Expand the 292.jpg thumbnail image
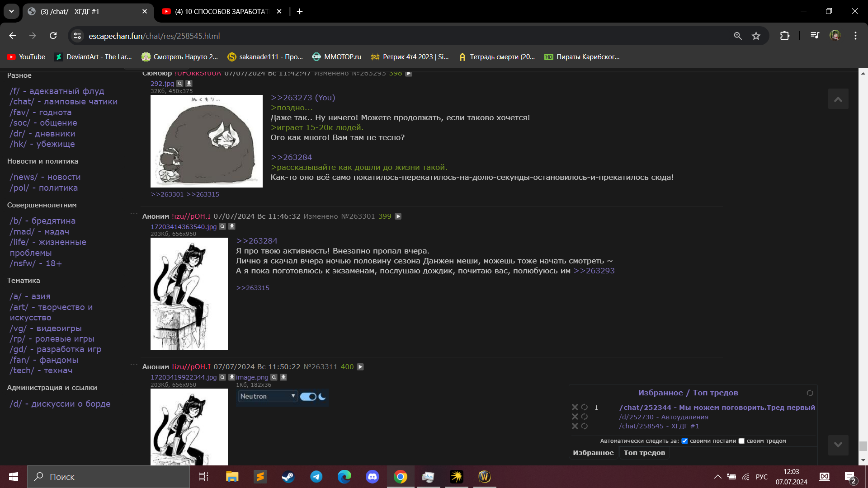 tap(206, 141)
